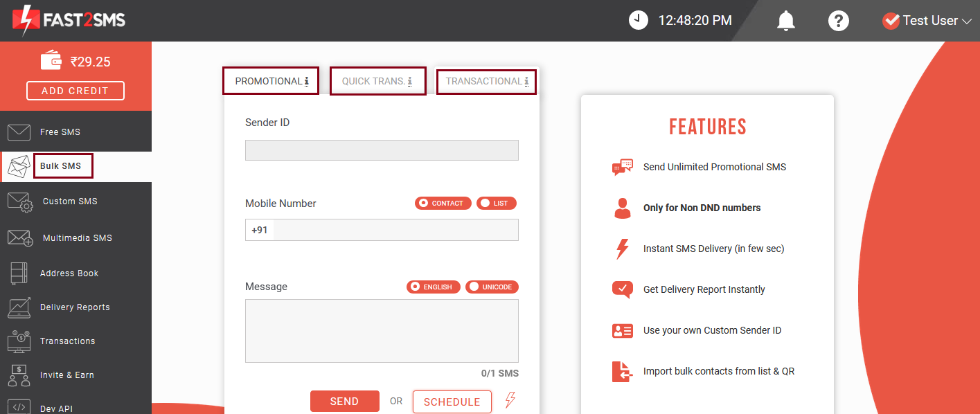Click 'Send Unlimited Promotional SMS' text
The image size is (980, 414).
pyautogui.click(x=715, y=167)
